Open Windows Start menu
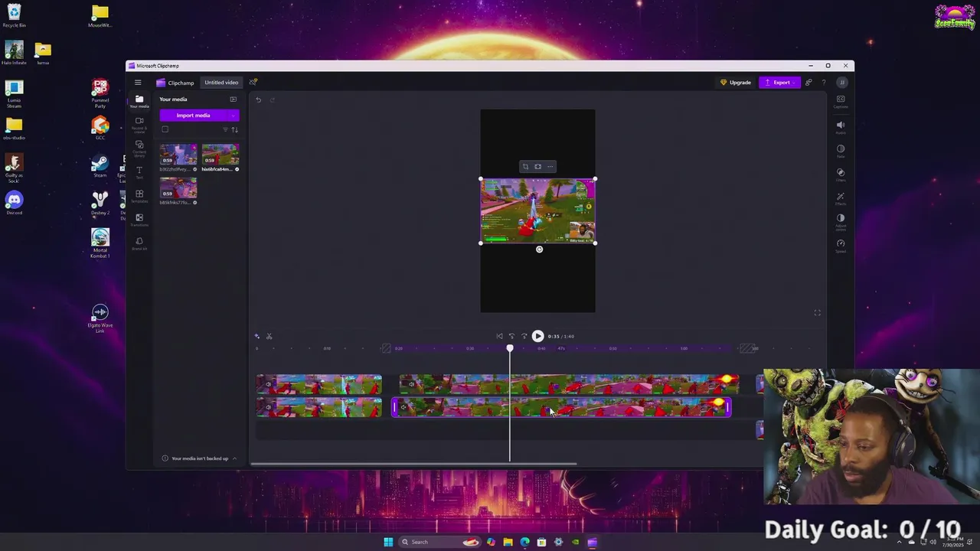 [388, 542]
